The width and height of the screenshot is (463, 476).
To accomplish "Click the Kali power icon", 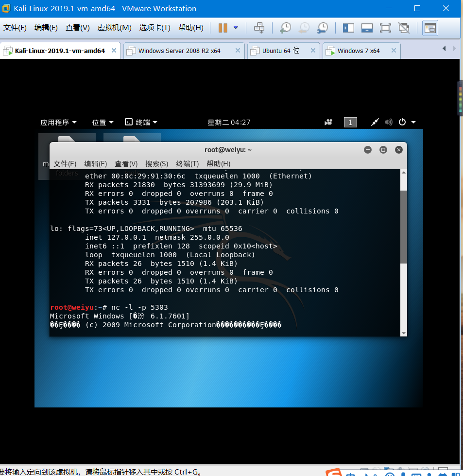I will pyautogui.click(x=402, y=122).
